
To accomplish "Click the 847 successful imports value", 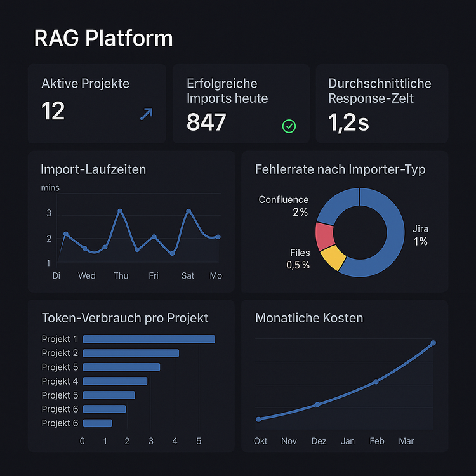I will pos(206,121).
